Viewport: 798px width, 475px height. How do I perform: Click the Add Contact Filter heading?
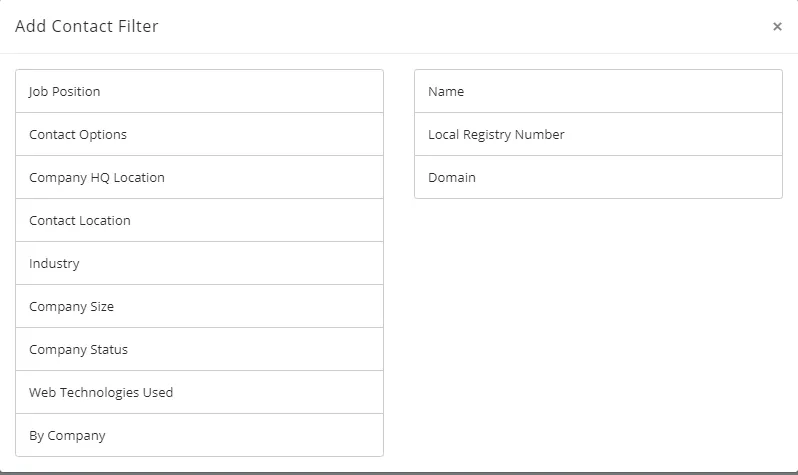87,26
